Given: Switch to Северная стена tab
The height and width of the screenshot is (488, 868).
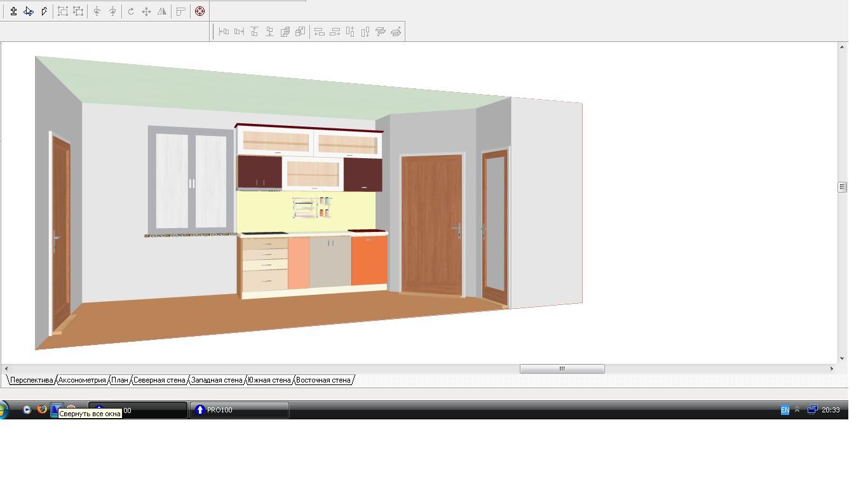Looking at the screenshot, I should (159, 380).
